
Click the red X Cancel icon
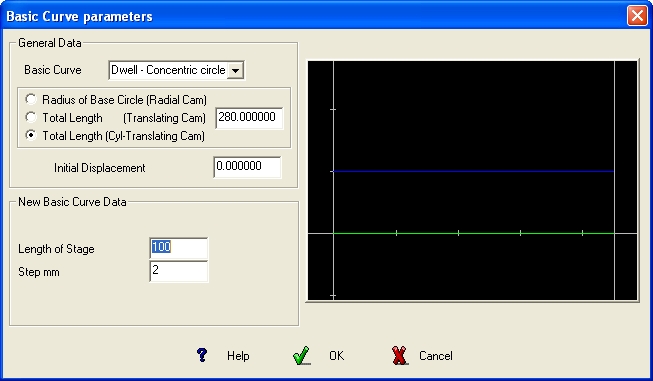(400, 356)
